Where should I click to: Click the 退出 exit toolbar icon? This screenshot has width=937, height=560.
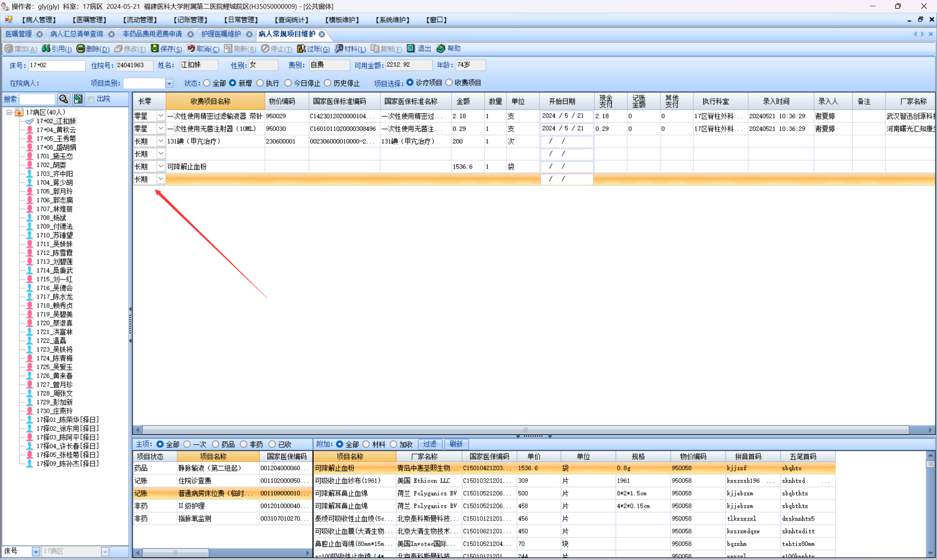(x=411, y=48)
